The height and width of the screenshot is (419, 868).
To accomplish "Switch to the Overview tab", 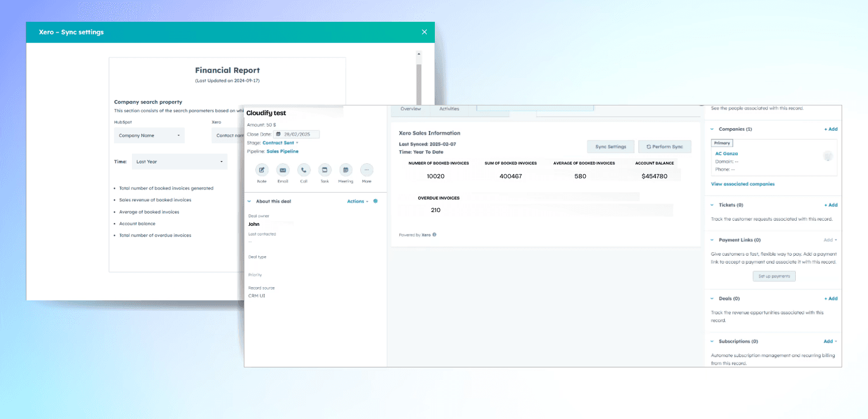I will click(x=411, y=109).
